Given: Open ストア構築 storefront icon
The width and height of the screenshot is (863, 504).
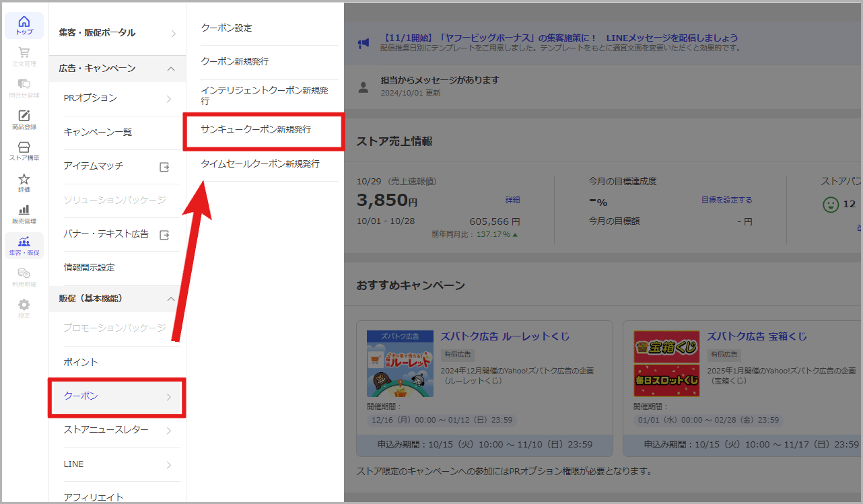Looking at the screenshot, I should coord(24,151).
